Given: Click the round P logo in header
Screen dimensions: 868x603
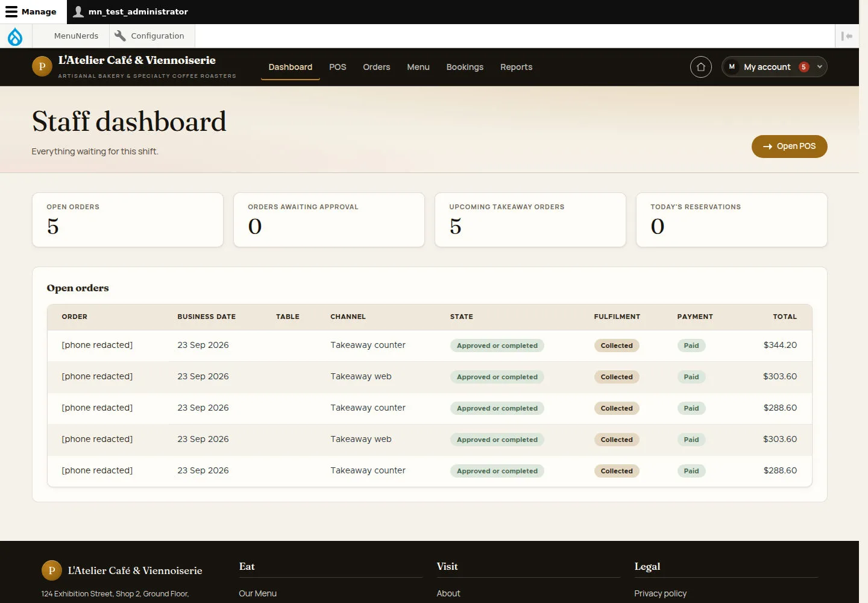Looking at the screenshot, I should (42, 66).
